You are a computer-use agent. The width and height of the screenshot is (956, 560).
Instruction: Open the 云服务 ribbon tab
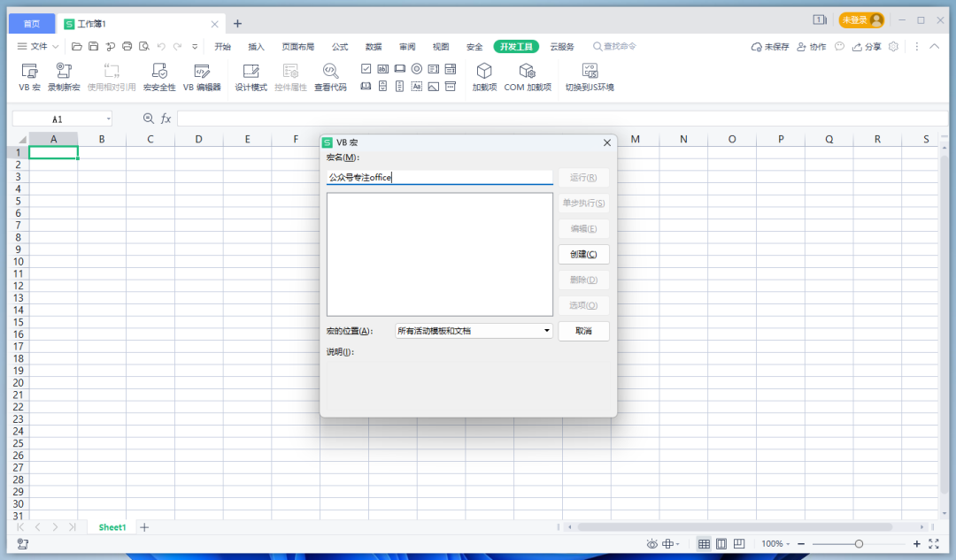pyautogui.click(x=562, y=46)
